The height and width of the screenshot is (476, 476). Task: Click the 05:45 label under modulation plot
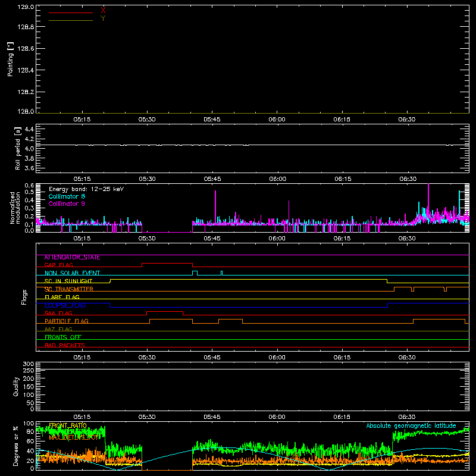tap(212, 239)
